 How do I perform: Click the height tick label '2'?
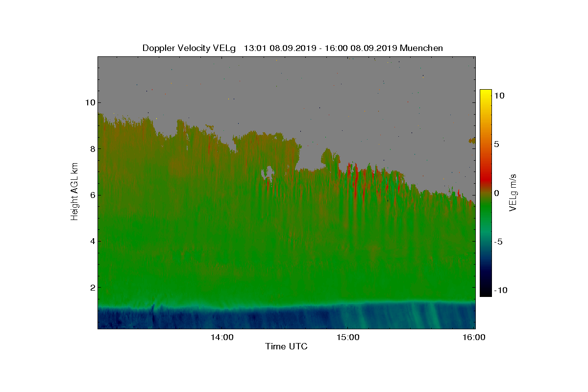[92, 287]
